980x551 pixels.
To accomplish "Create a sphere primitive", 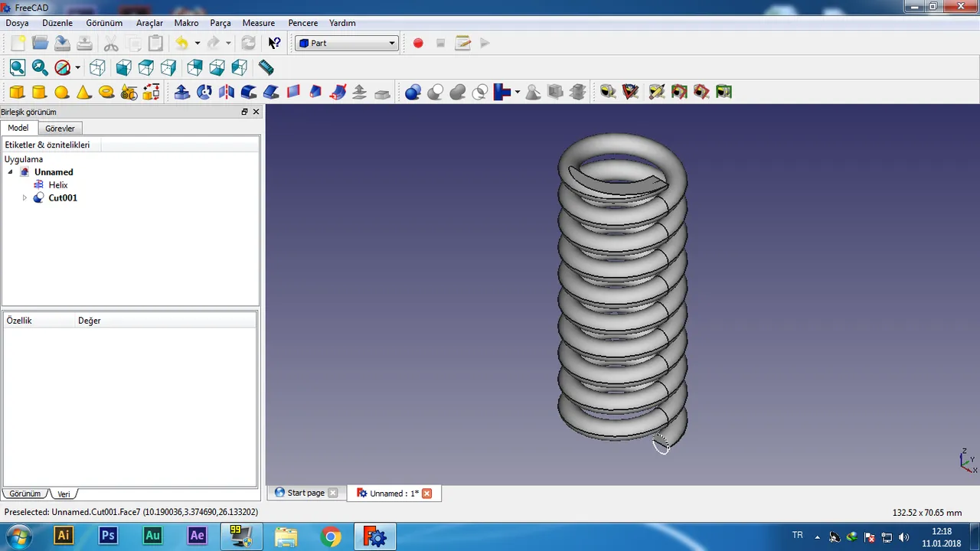I will coord(62,93).
